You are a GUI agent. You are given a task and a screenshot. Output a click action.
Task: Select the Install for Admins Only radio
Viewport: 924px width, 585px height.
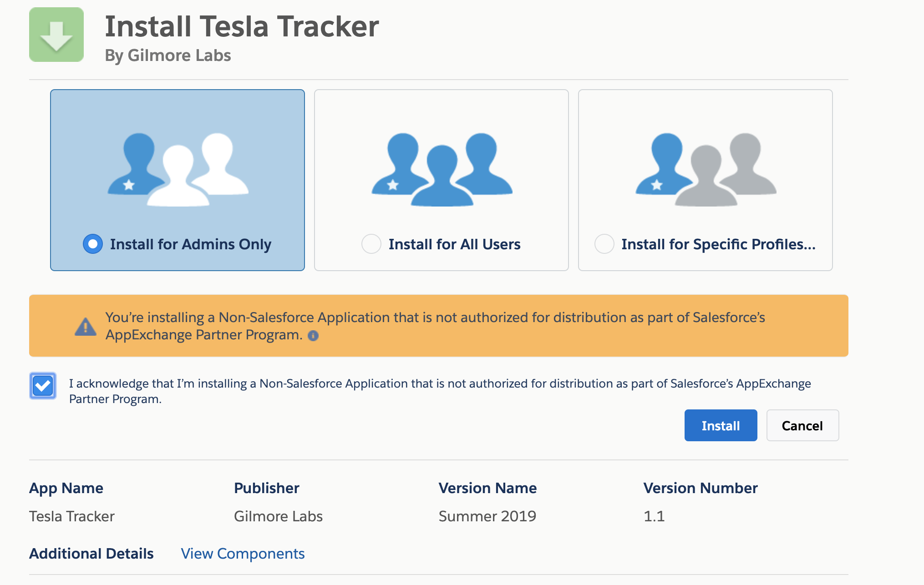93,244
